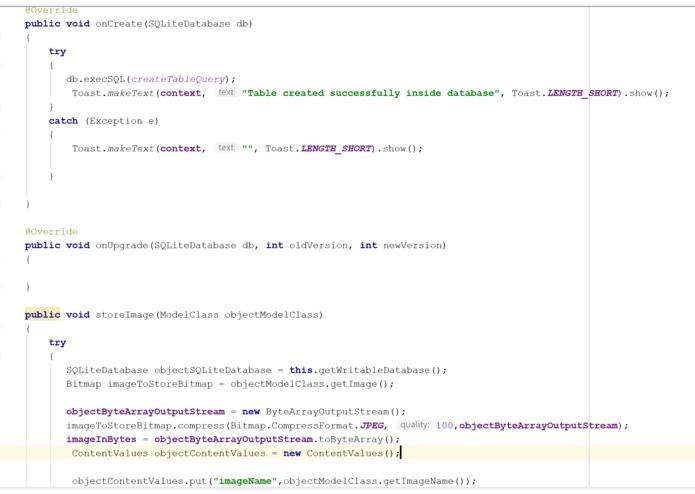This screenshot has width=695, height=494.
Task: Click SQLiteDatabase db parameter in onCreate
Action: tap(198, 24)
